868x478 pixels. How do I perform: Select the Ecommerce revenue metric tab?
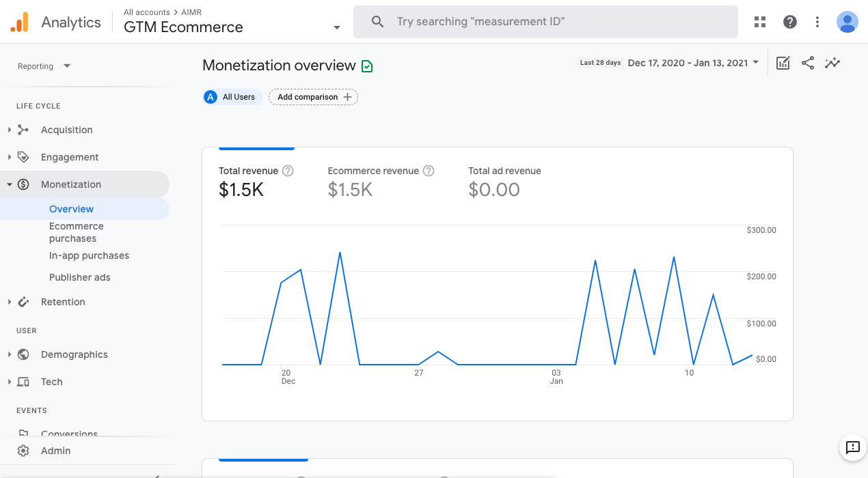(x=381, y=182)
